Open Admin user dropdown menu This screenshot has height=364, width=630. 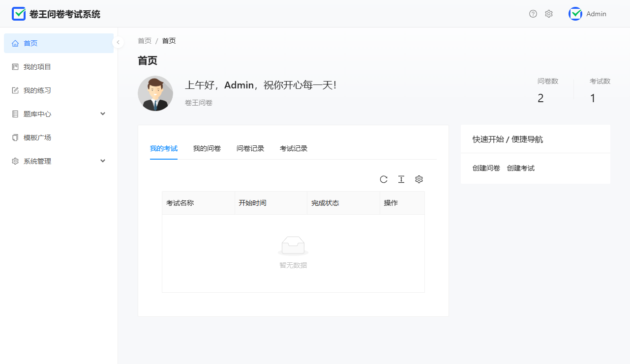[588, 14]
